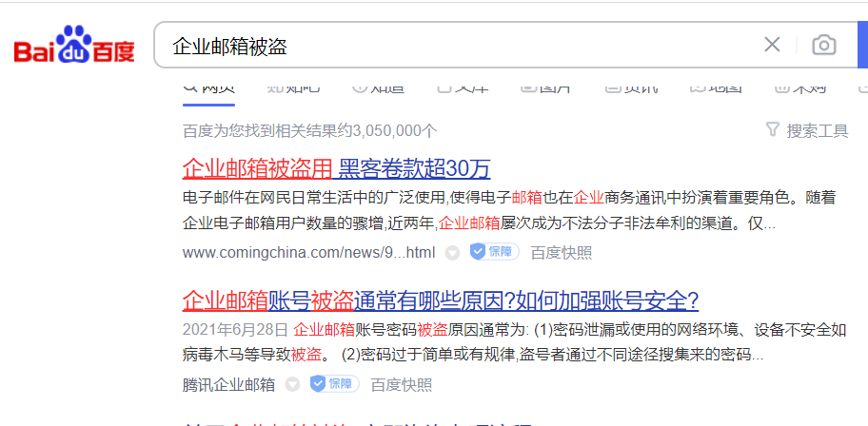
Task: Click the funnel icon next to 搜索工具
Action: coord(773,130)
